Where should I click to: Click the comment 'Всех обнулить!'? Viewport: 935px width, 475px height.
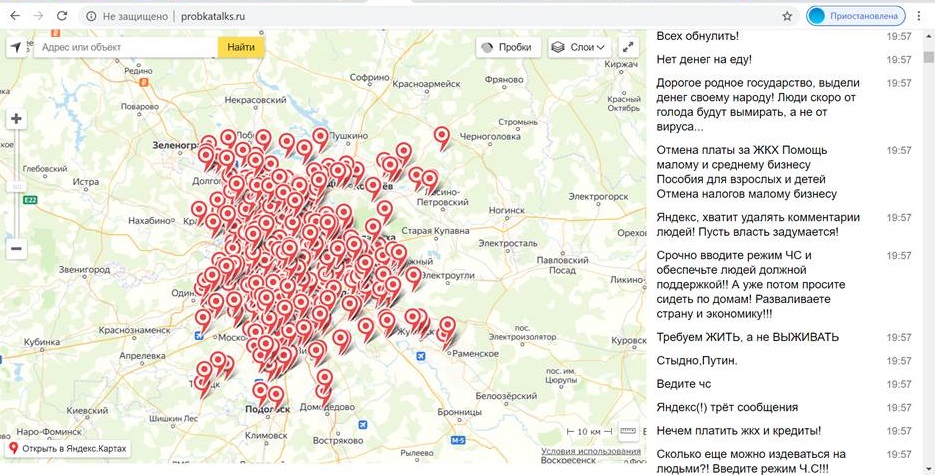click(698, 36)
